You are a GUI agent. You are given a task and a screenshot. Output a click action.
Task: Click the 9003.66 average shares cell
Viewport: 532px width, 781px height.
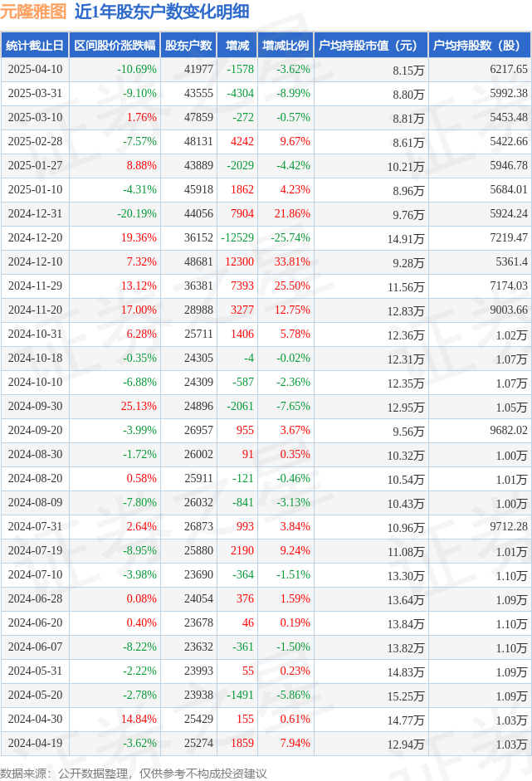coord(509,310)
